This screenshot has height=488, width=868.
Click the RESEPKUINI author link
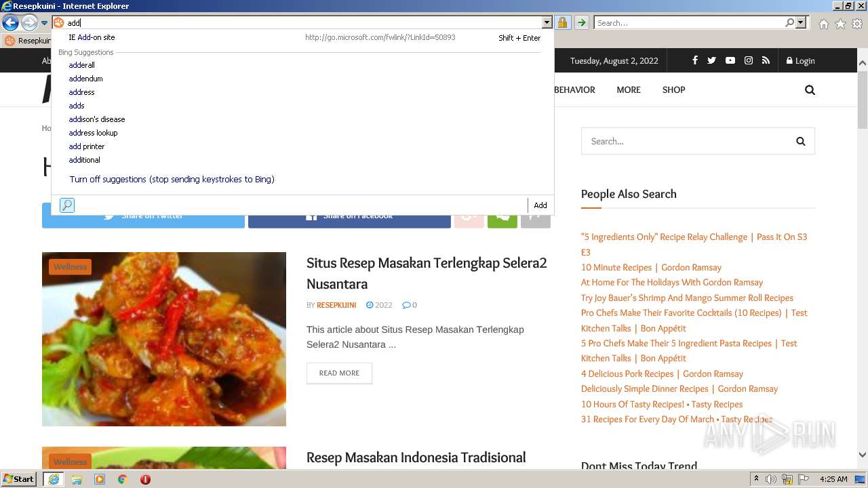coord(336,305)
